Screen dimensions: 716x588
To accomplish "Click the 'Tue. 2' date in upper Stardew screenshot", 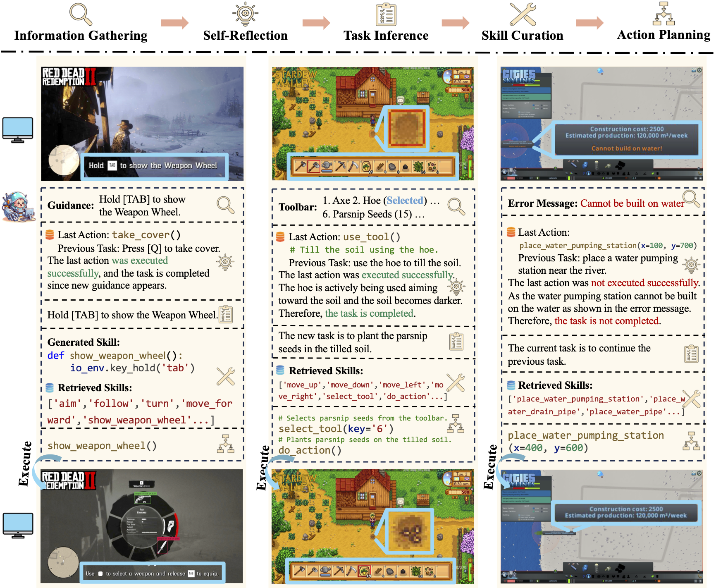I will coord(461,72).
